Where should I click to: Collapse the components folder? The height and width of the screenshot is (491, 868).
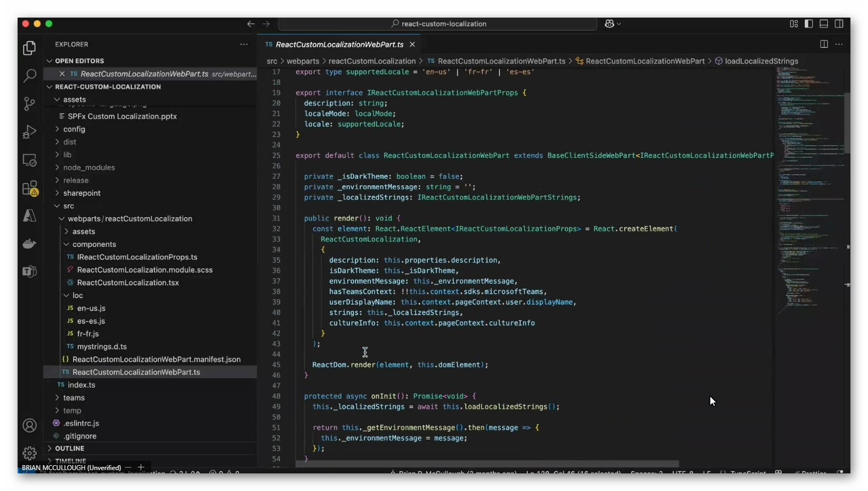pyautogui.click(x=151, y=244)
